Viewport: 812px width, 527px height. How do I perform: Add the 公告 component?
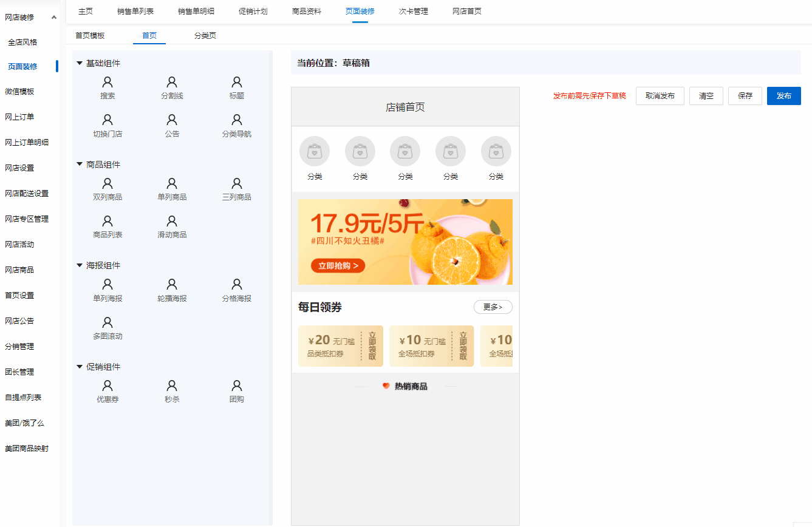point(172,126)
